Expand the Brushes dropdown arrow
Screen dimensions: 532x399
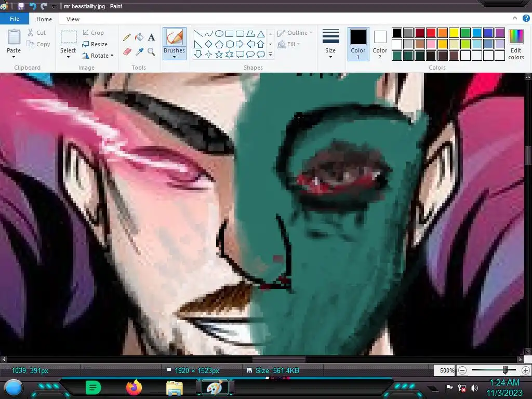pos(175,57)
